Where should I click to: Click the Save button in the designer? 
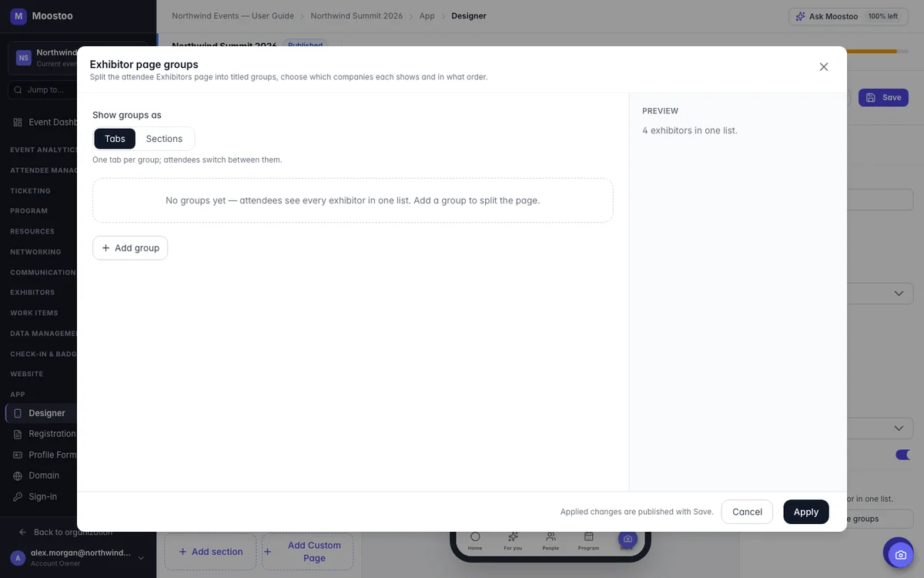coord(883,97)
